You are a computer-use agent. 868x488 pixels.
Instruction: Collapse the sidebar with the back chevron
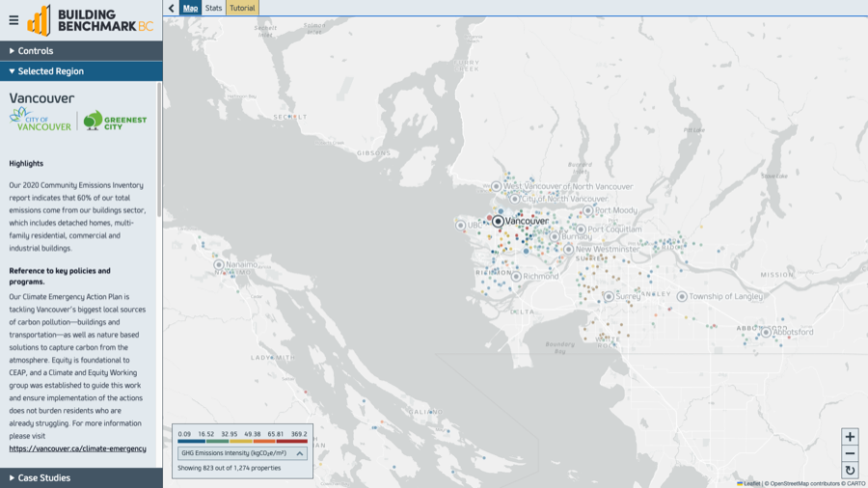[171, 8]
